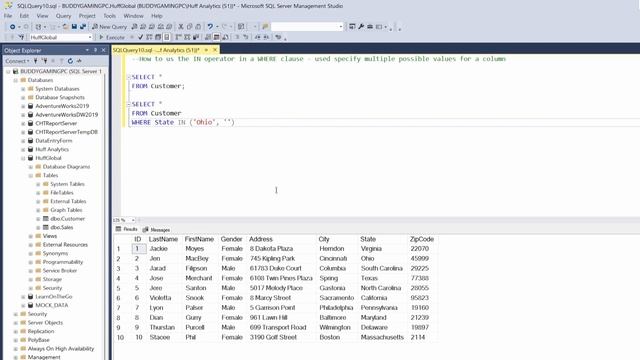Image resolution: width=640 pixels, height=360 pixels.
Task: Click the Decrease Indent icon
Action: click(x=258, y=37)
